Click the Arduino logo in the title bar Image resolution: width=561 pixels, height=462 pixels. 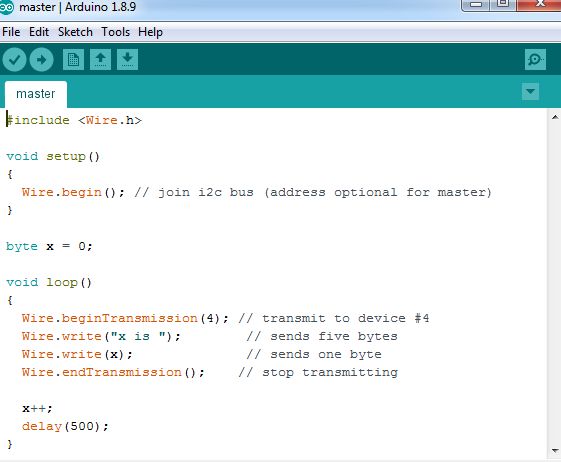6,7
